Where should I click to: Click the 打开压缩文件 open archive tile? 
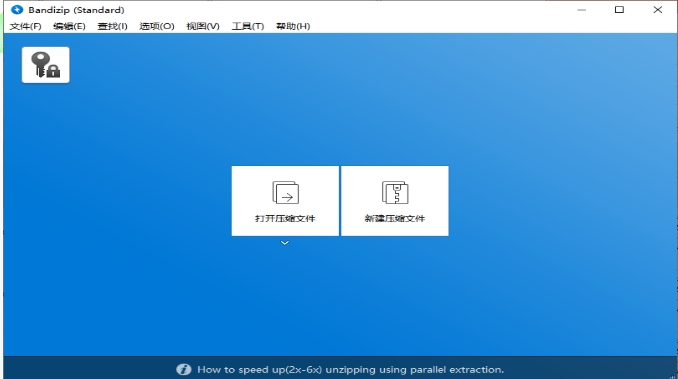coord(285,201)
